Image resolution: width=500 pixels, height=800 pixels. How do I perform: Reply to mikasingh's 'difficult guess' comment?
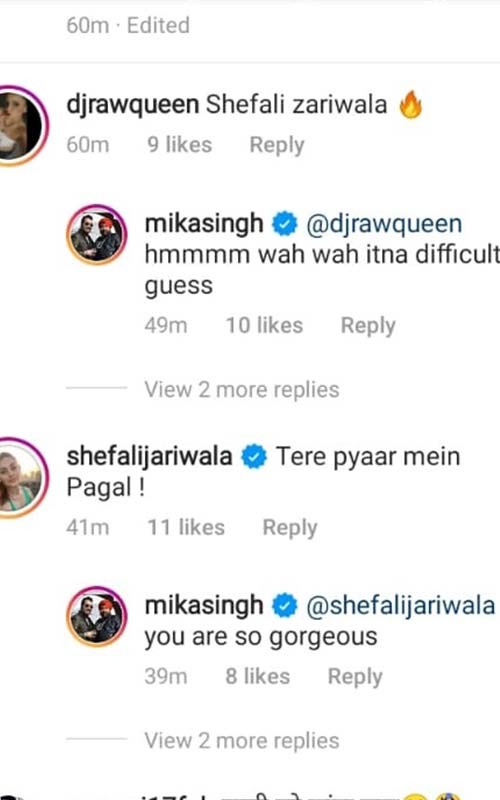pos(368,326)
